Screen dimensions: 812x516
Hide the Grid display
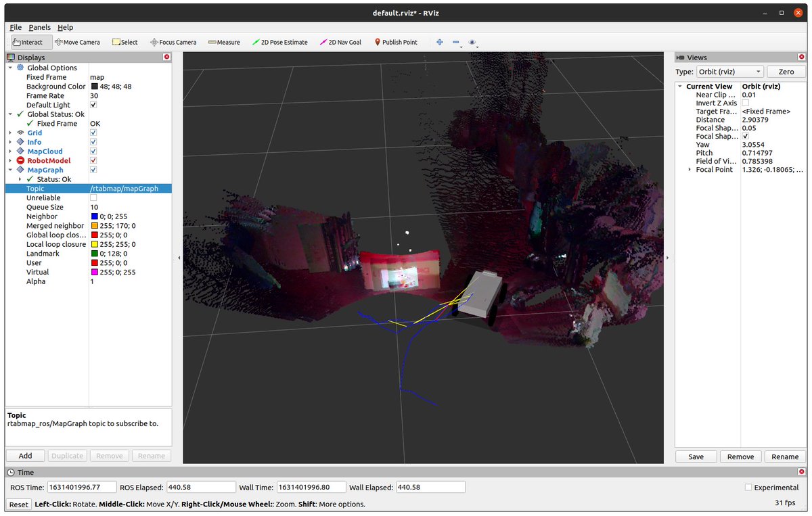click(x=93, y=133)
